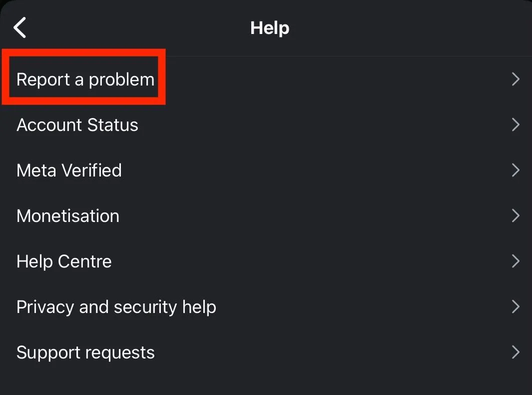
Task: Tap the chevron on the Support requests row
Action: pos(516,352)
